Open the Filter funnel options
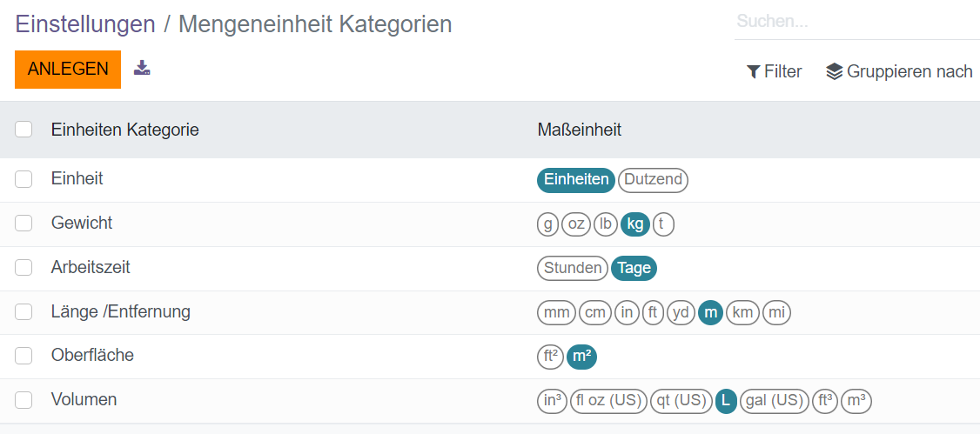The height and width of the screenshot is (434, 980). 774,72
